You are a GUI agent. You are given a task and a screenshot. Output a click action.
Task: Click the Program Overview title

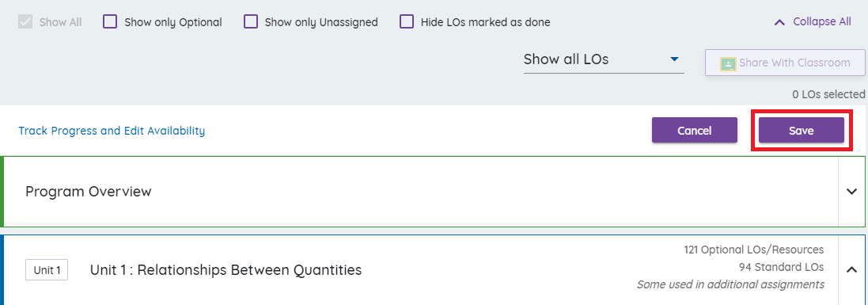[89, 192]
